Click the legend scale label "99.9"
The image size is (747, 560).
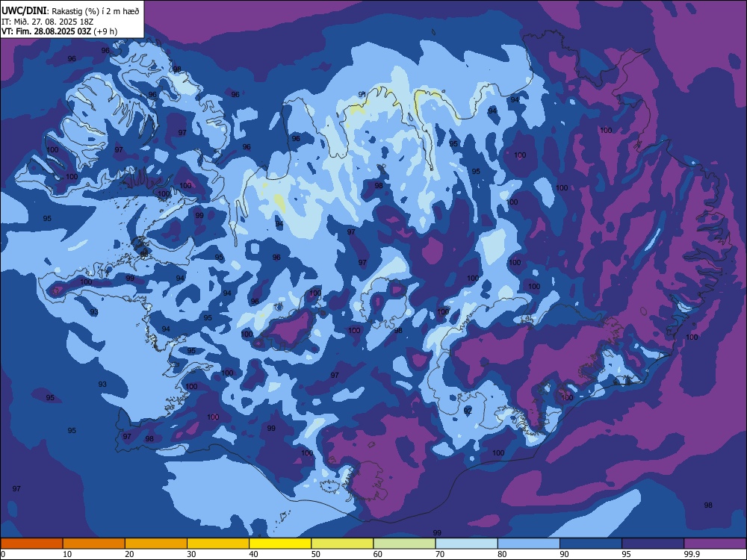[692, 554]
